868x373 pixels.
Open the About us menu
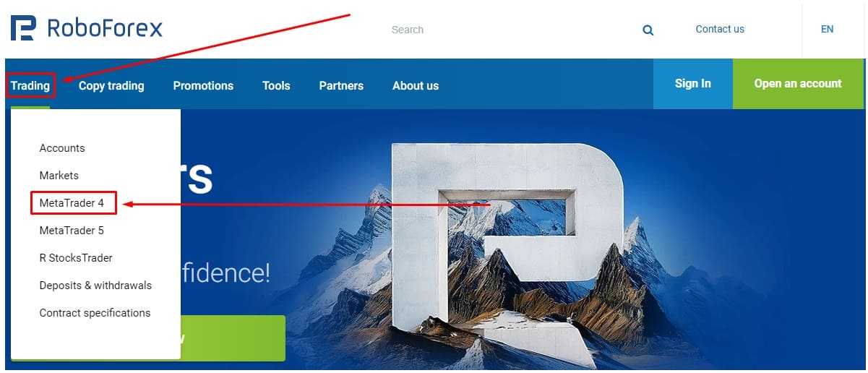tap(416, 85)
